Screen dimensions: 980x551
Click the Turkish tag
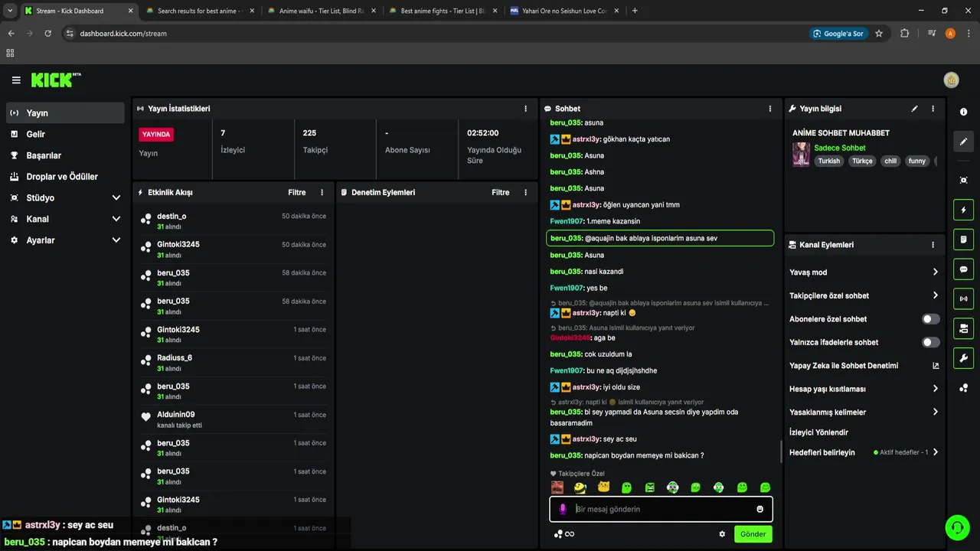pos(829,161)
